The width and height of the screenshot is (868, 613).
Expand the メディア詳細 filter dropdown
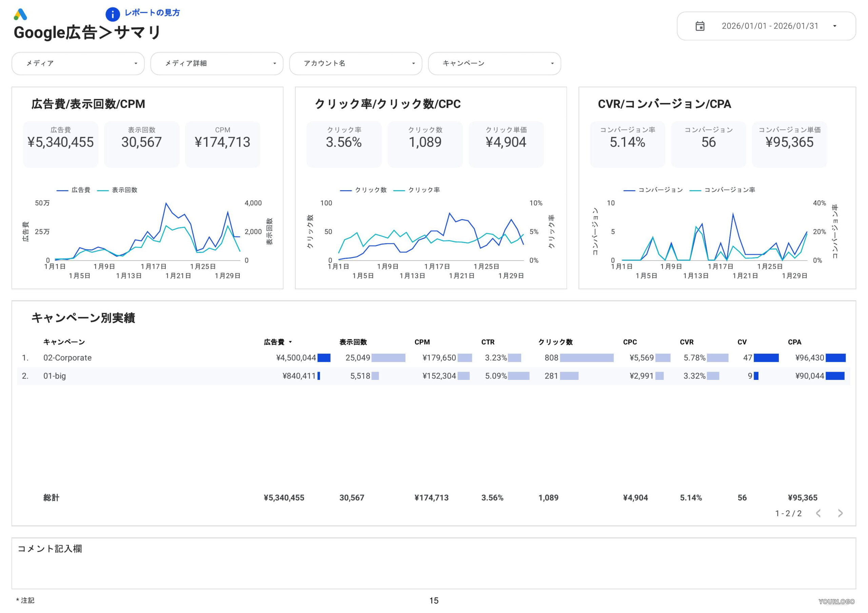click(x=217, y=63)
